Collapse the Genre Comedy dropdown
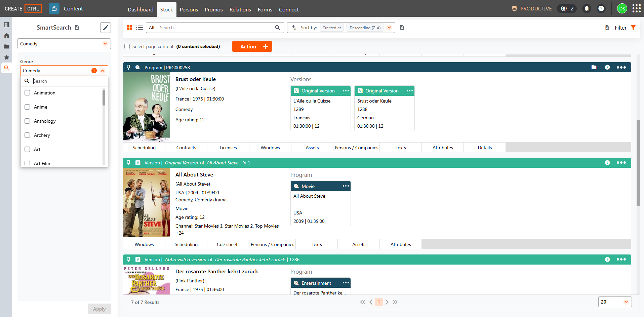The image size is (644, 317). 103,71
